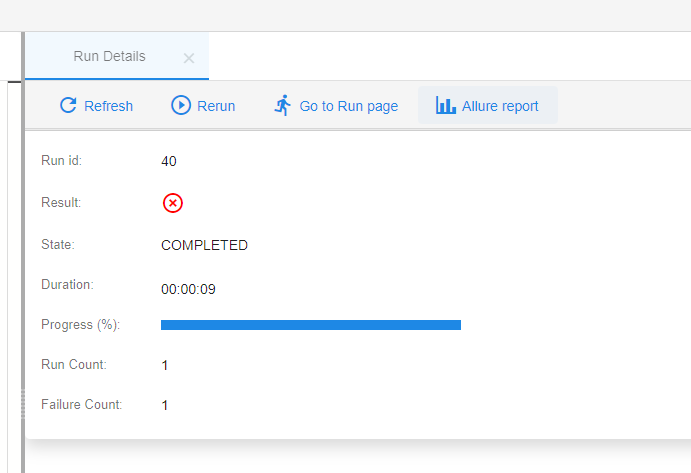
Task: Open the Go to Run page link
Action: point(335,106)
